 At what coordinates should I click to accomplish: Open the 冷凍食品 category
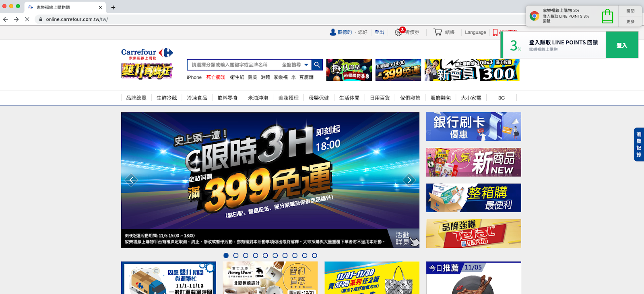click(x=197, y=98)
